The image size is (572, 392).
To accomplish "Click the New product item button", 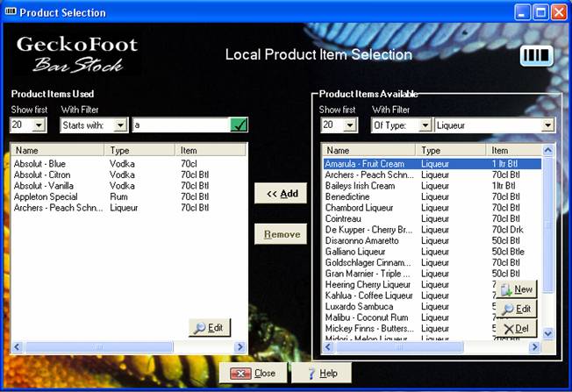I will 517,289.
